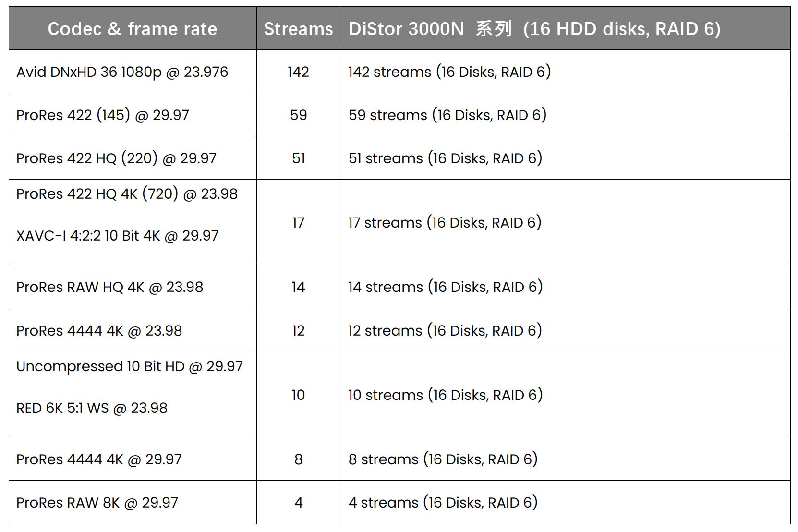This screenshot has width=798, height=532.
Task: Click the ProRes RAW HQ 4K cell
Action: pos(109,287)
